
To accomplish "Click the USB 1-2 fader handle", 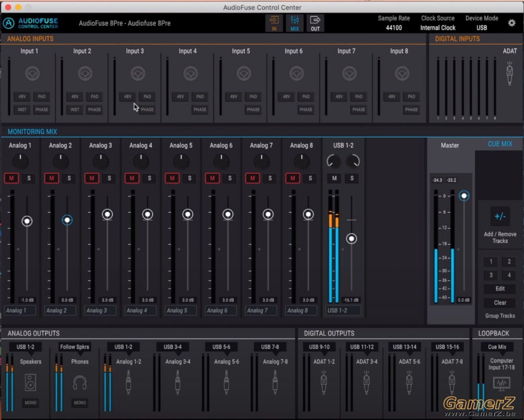I will point(352,238).
